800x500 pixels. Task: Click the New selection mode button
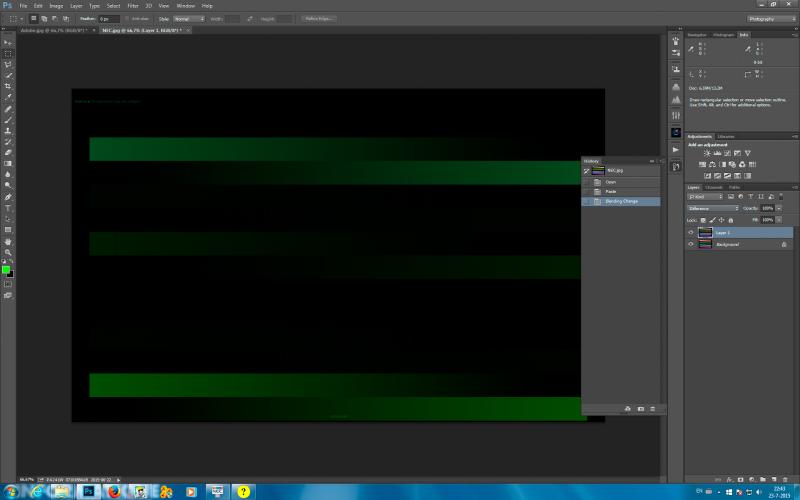[x=34, y=19]
